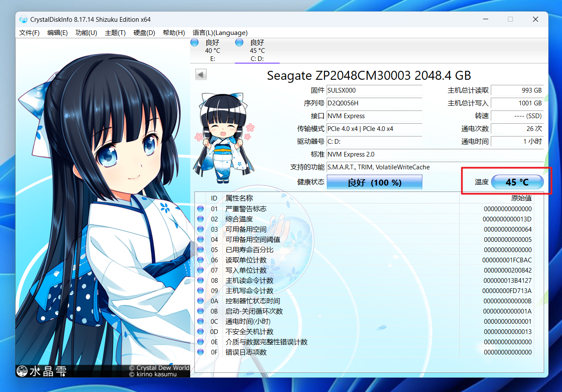Viewport: 562px width, 392px height.
Task: Select raw value 00000000FD713A row
Action: [x=507, y=291]
